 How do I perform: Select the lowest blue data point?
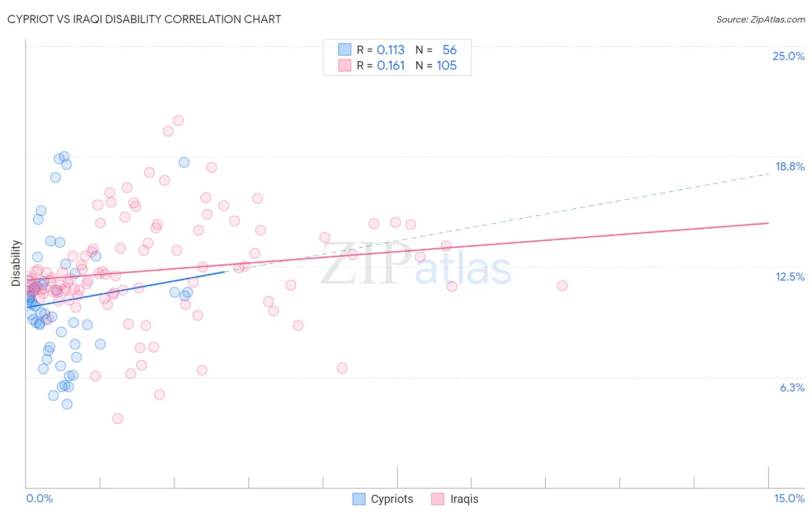coord(67,404)
